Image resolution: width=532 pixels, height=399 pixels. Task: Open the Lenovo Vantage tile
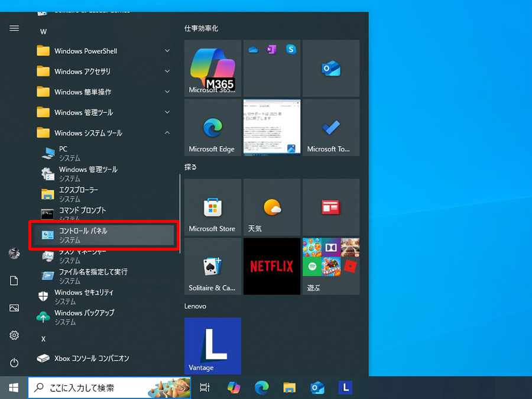pyautogui.click(x=213, y=346)
